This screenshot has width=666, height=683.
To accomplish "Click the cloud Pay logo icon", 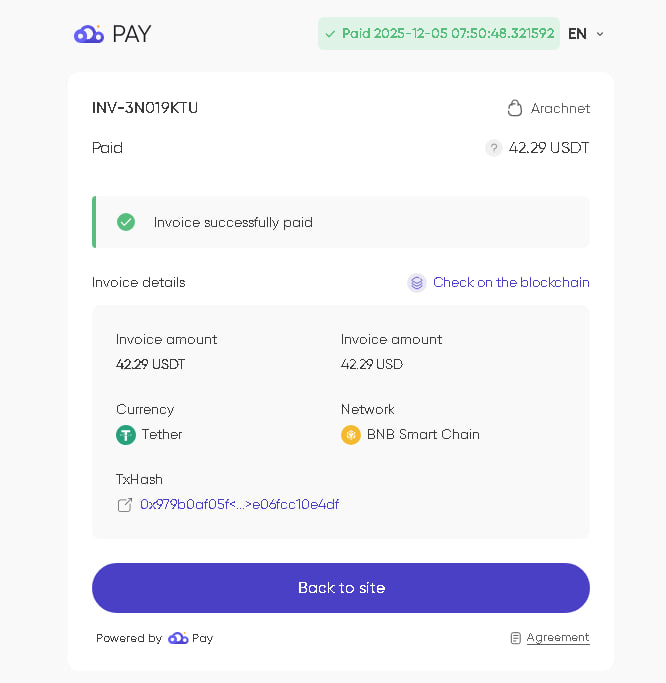I will coord(89,34).
